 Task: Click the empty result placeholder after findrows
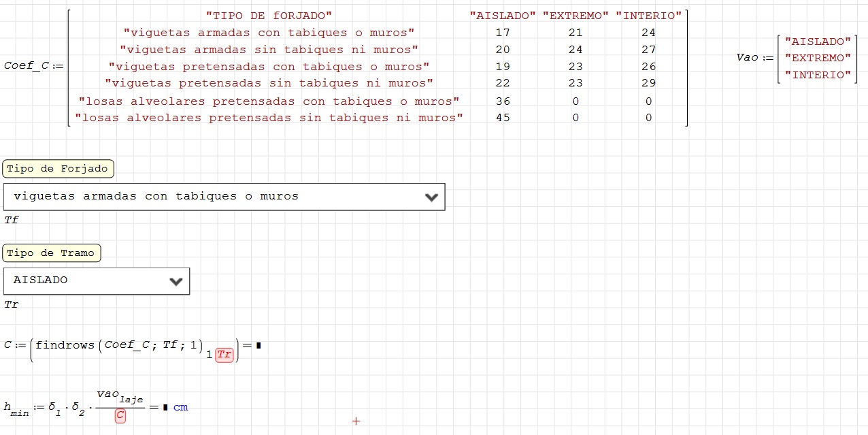258,345
